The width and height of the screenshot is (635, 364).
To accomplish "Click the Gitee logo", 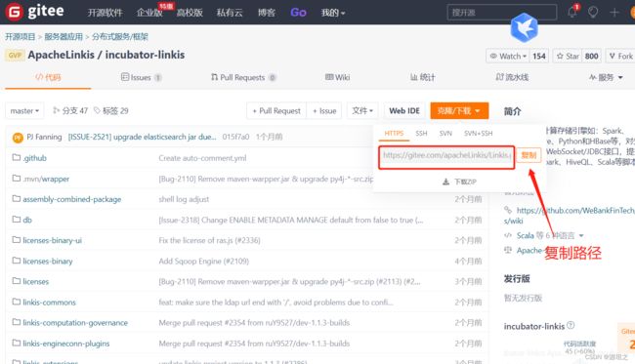I will tap(35, 12).
